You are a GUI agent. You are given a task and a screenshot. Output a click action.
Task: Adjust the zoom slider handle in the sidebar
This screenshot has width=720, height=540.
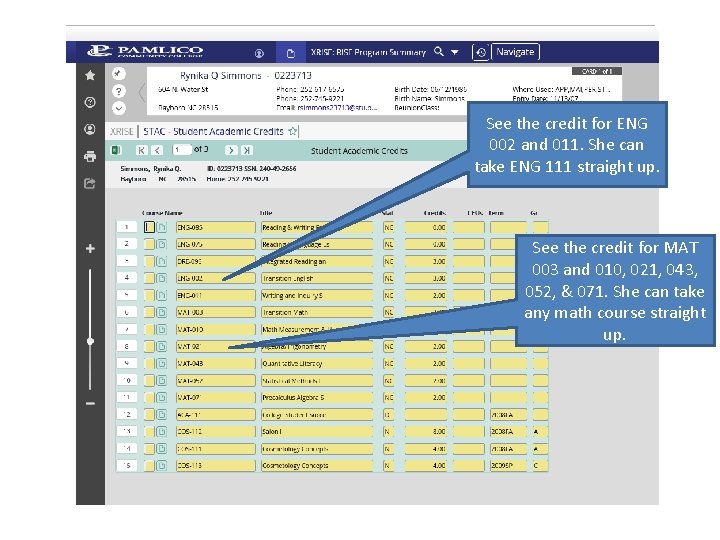[90, 341]
